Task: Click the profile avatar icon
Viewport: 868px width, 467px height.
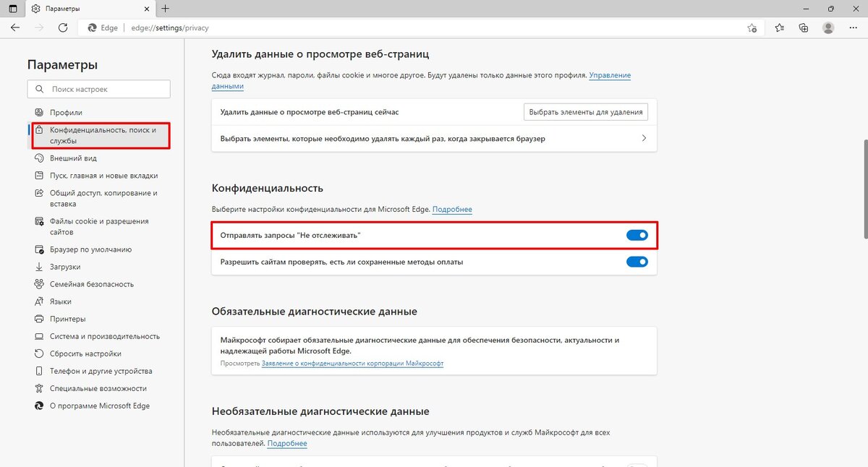Action: coord(828,28)
